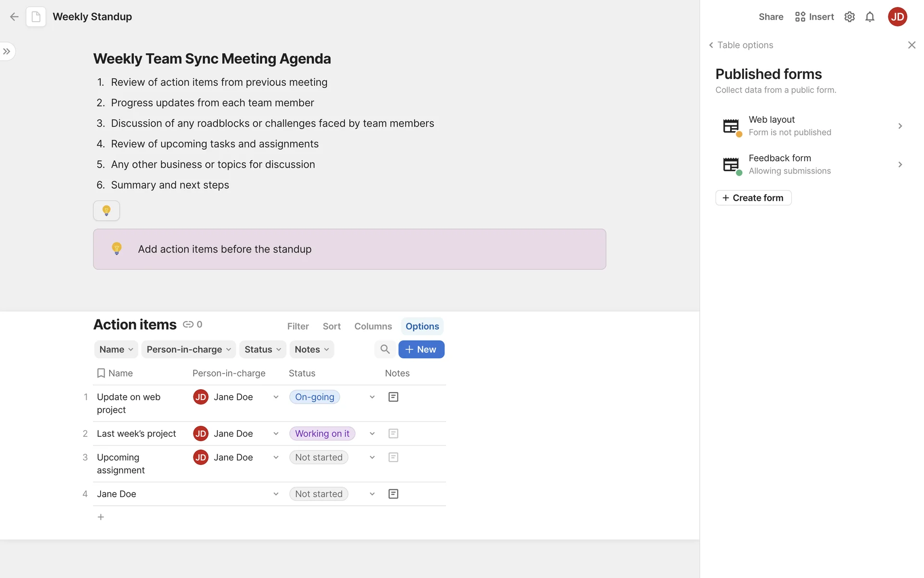Go back to Table options
This screenshot has height=578, width=924.
click(741, 45)
